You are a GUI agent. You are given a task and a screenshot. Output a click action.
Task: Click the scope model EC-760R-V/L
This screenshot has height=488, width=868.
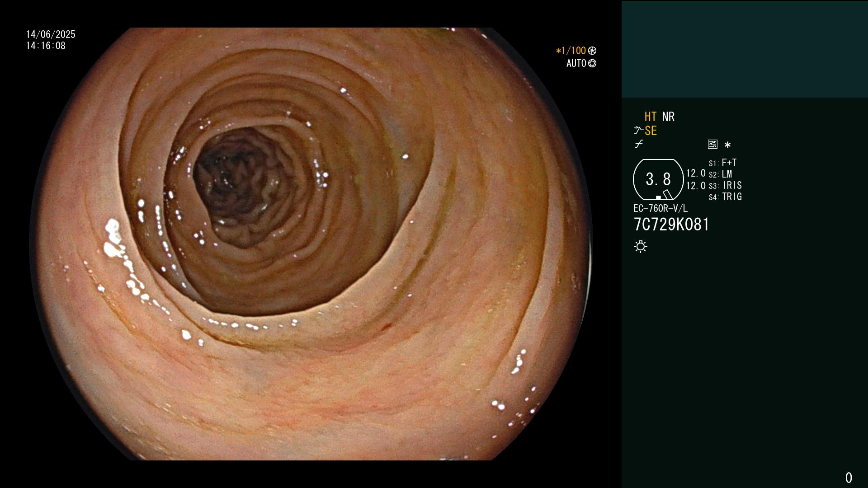(x=660, y=208)
